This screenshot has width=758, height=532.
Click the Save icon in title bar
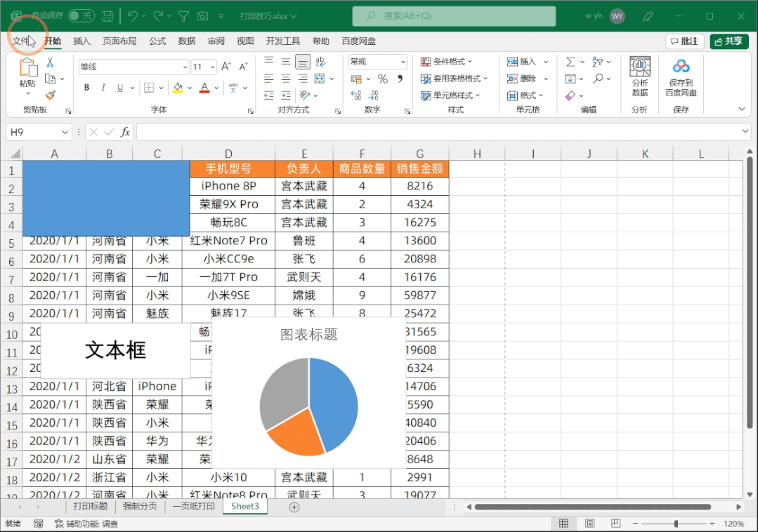coord(107,16)
